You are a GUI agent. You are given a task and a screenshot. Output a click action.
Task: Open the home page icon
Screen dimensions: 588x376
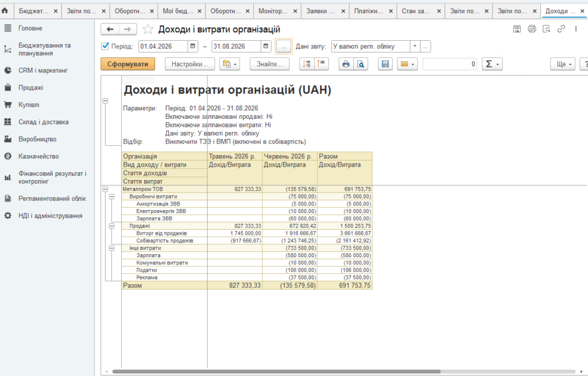5,11
